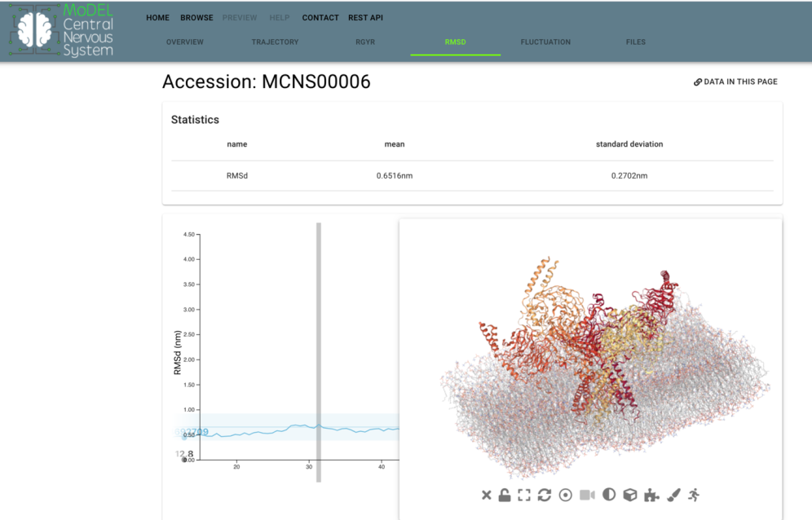Image resolution: width=812 pixels, height=520 pixels.
Task: Click the circular arrows refresh icon
Action: (544, 495)
